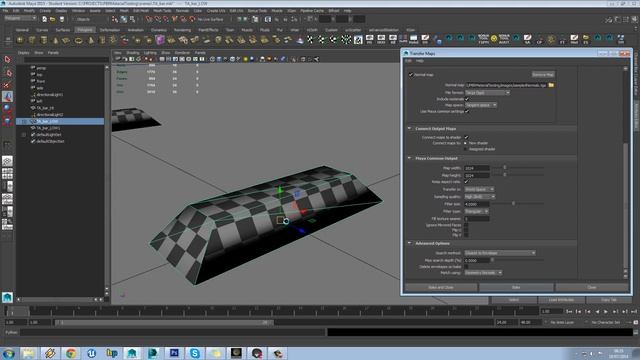640x360 pixels.
Task: Collapse the Maya Common Output section
Action: click(x=409, y=158)
